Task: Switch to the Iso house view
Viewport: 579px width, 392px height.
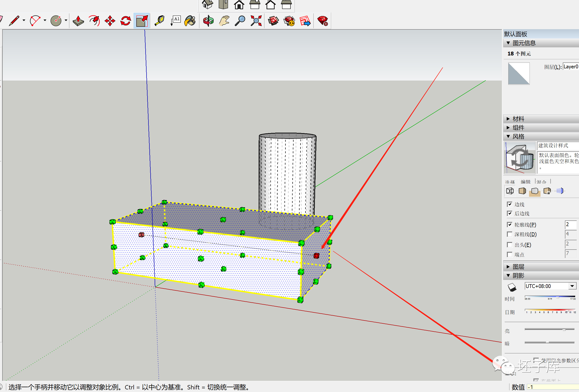Action: pyautogui.click(x=207, y=4)
